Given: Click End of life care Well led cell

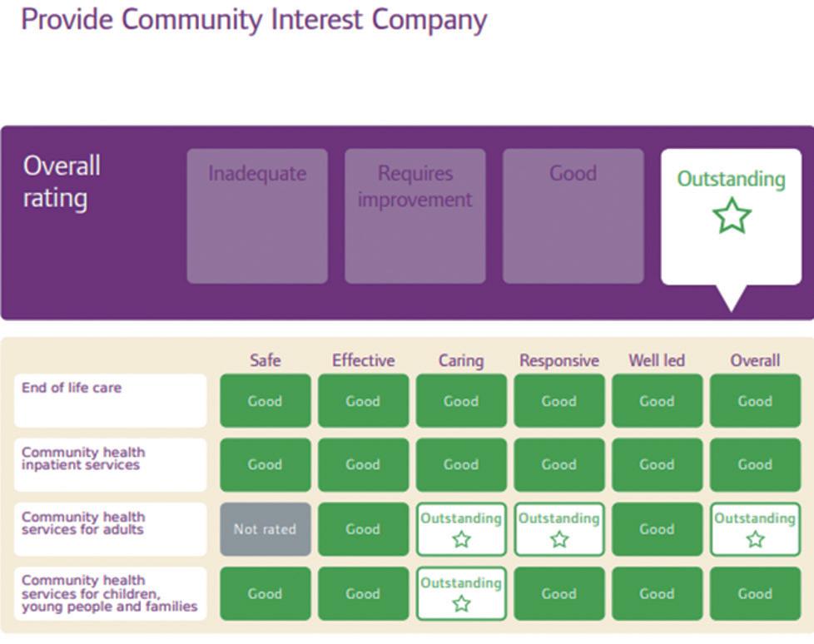Looking at the screenshot, I should coord(658,400).
